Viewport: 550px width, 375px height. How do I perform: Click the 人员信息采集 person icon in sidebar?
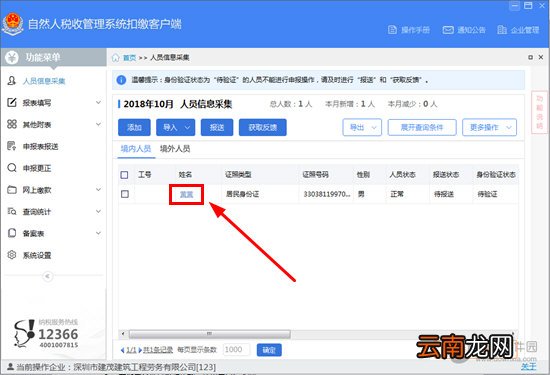click(x=12, y=81)
